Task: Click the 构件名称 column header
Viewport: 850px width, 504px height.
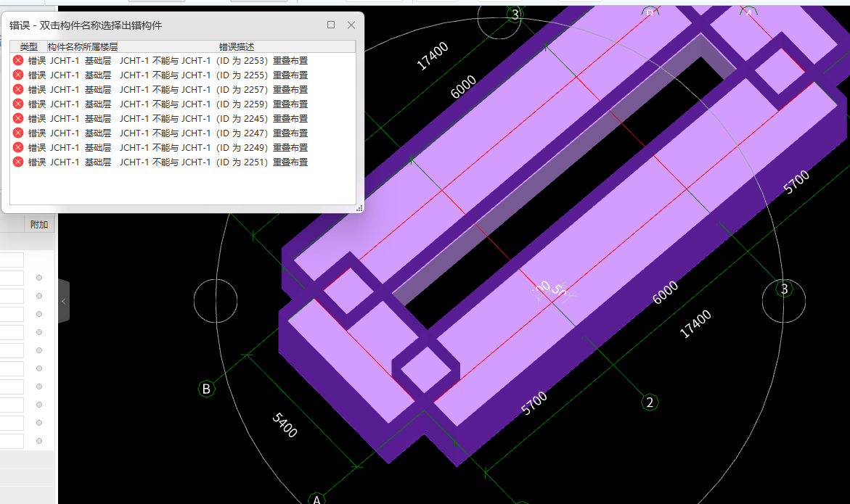Action: (x=65, y=47)
